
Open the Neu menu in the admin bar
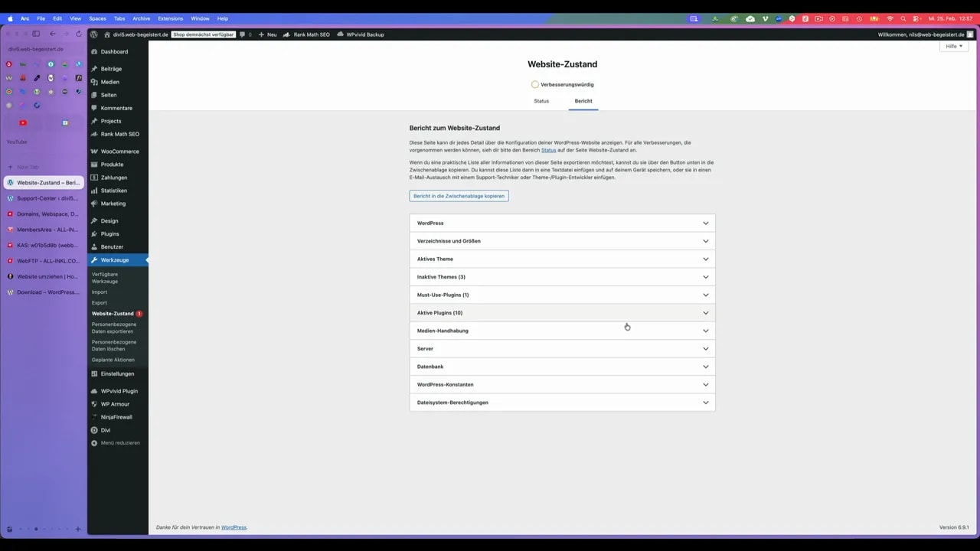pos(269,34)
